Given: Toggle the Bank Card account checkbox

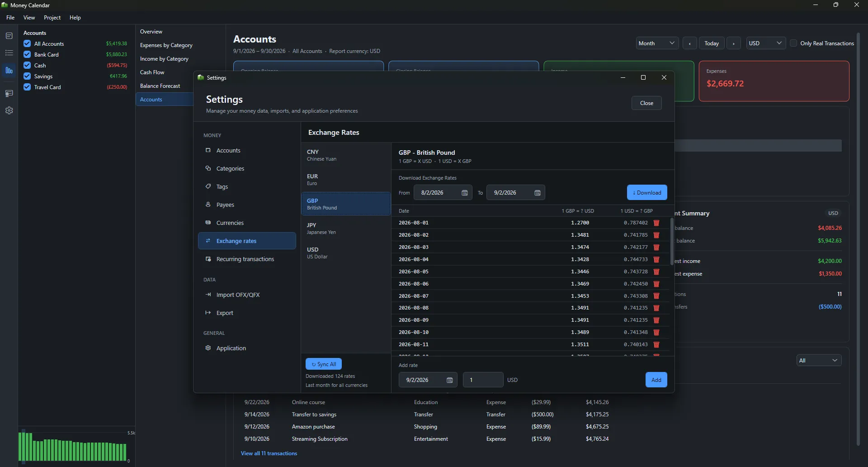Looking at the screenshot, I should tap(27, 54).
